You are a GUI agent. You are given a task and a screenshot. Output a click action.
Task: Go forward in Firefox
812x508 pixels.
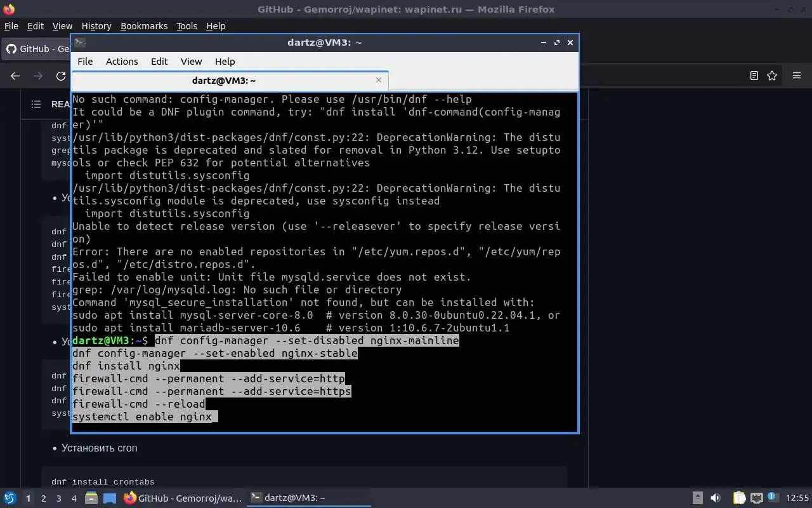coord(38,76)
